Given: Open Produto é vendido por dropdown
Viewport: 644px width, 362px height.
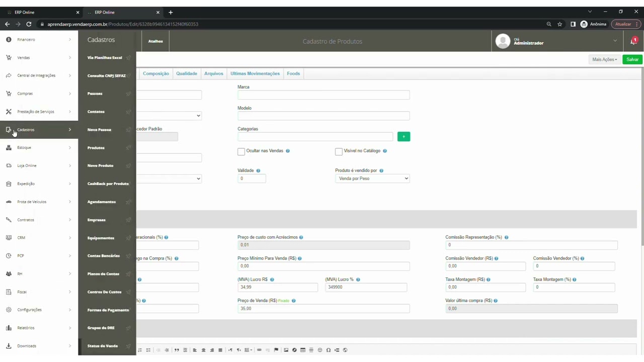Looking at the screenshot, I should point(372,178).
